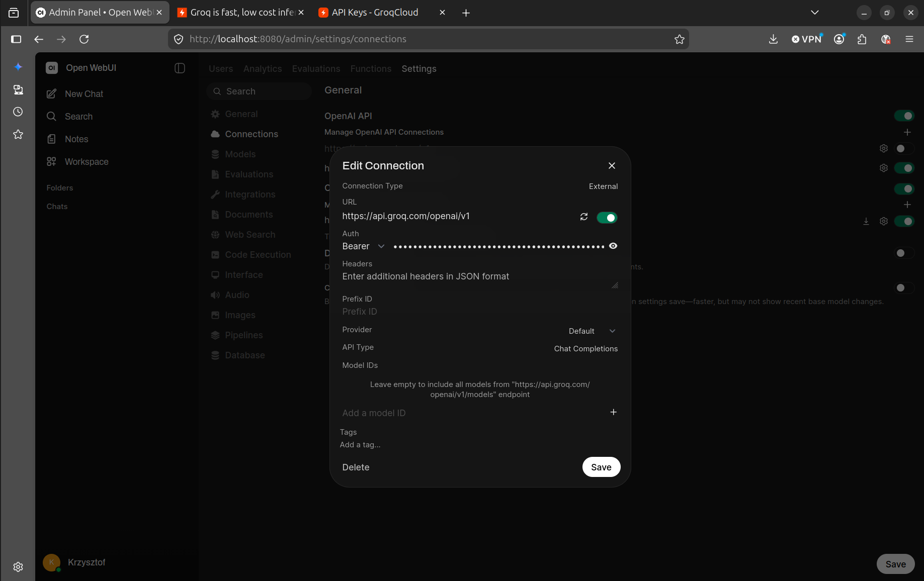Delete this connection
This screenshot has height=581, width=924.
(x=356, y=467)
